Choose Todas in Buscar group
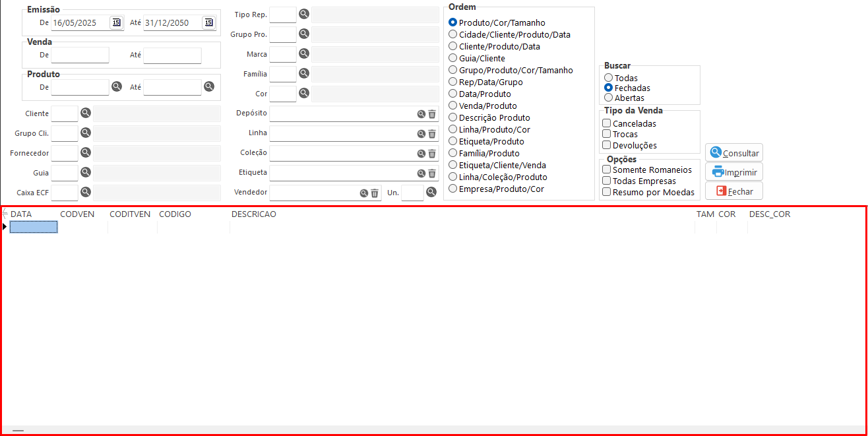This screenshot has width=868, height=436. pos(608,78)
